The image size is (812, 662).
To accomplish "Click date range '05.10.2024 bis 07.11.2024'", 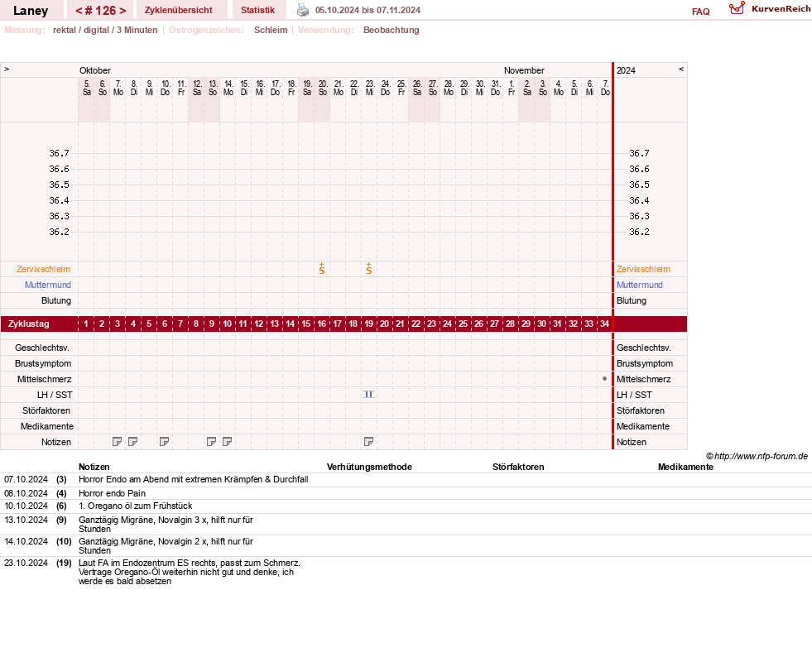I will click(x=368, y=10).
